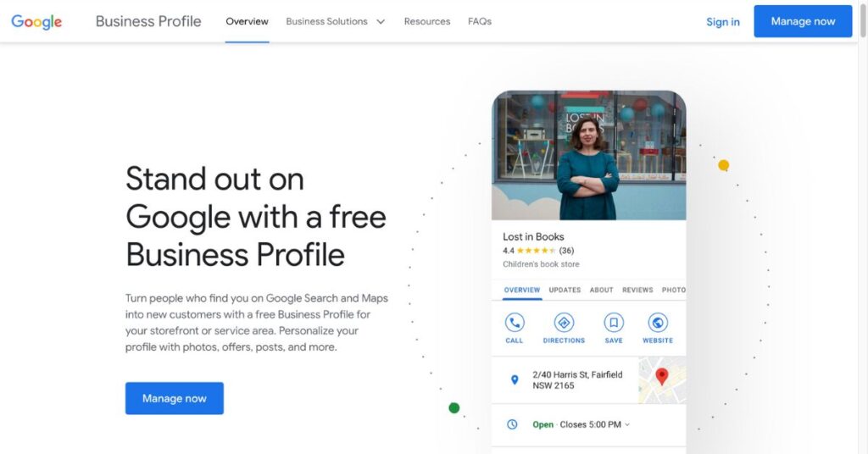Click Manage now below the headline
The height and width of the screenshot is (454, 868).
(x=175, y=398)
